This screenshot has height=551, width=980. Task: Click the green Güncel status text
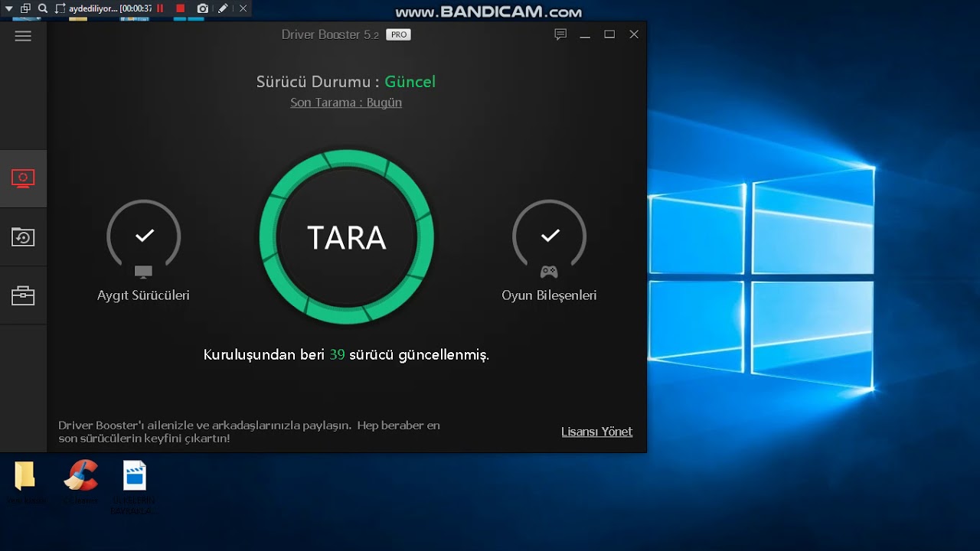(x=410, y=82)
